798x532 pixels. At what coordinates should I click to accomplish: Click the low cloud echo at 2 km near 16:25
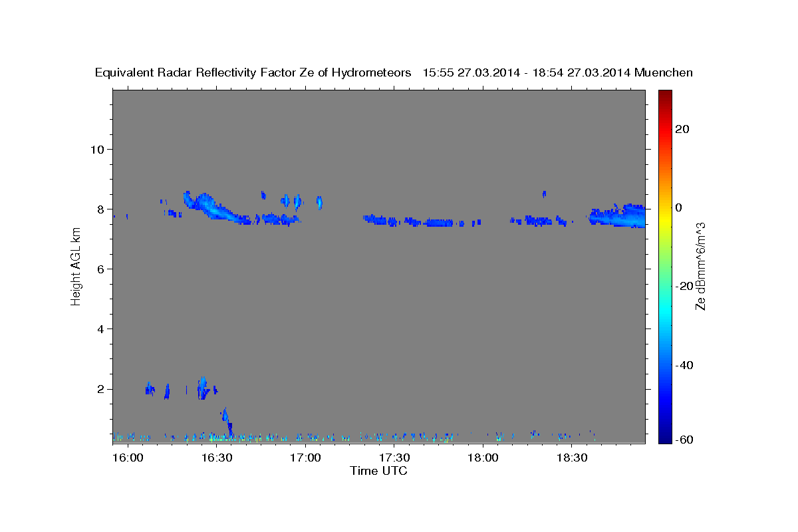[203, 387]
